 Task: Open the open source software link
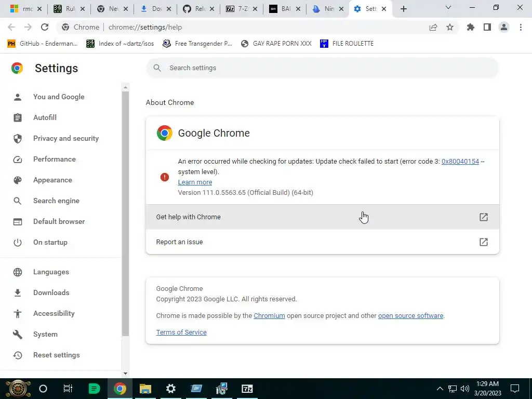tap(411, 316)
